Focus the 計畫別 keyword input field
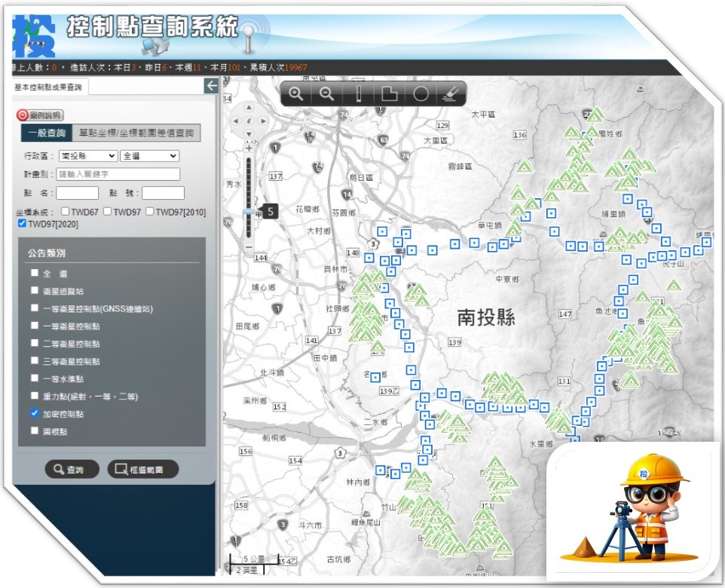This screenshot has height=588, width=725. point(118,174)
